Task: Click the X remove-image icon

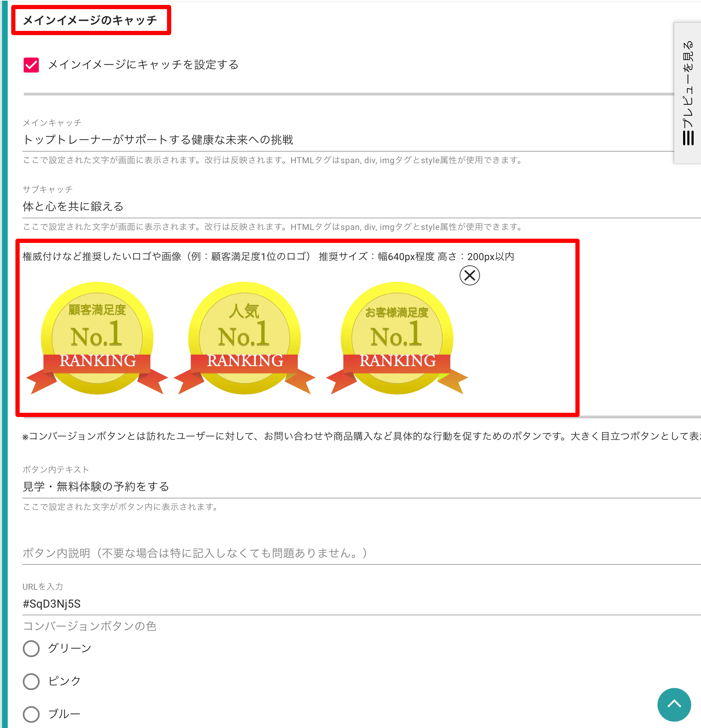Action: [x=469, y=276]
